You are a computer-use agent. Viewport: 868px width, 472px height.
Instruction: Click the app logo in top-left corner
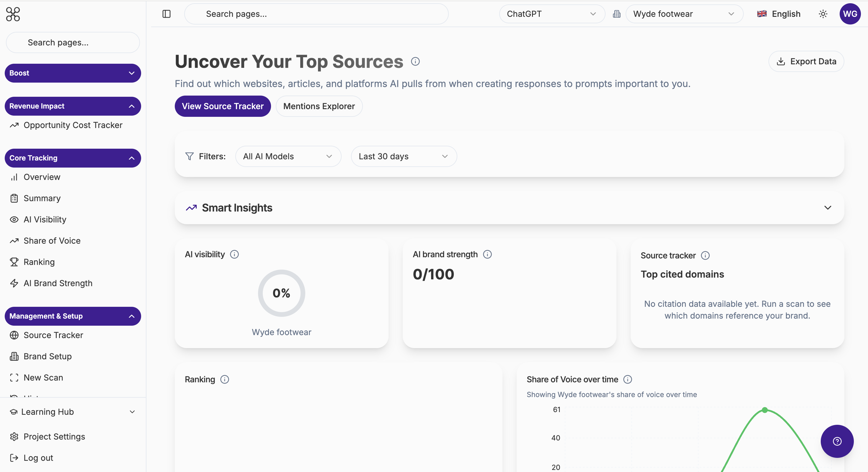point(12,14)
